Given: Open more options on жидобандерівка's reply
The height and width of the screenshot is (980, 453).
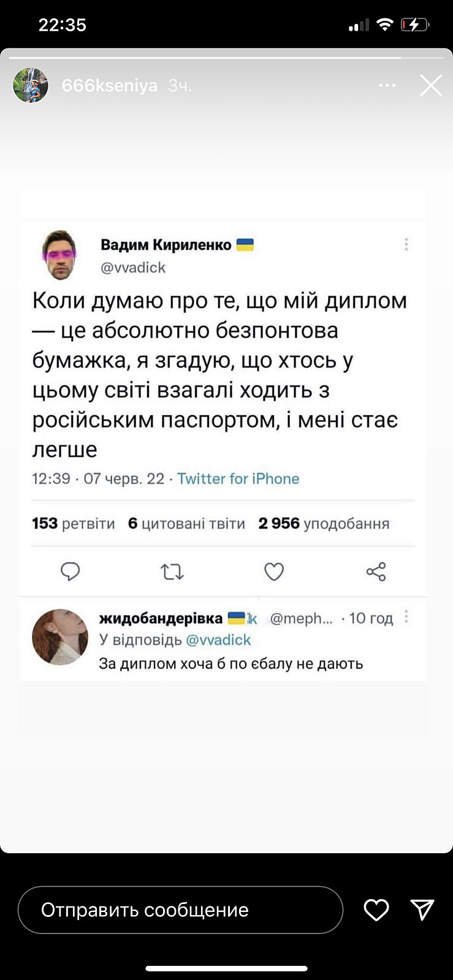Looking at the screenshot, I should pyautogui.click(x=406, y=617).
